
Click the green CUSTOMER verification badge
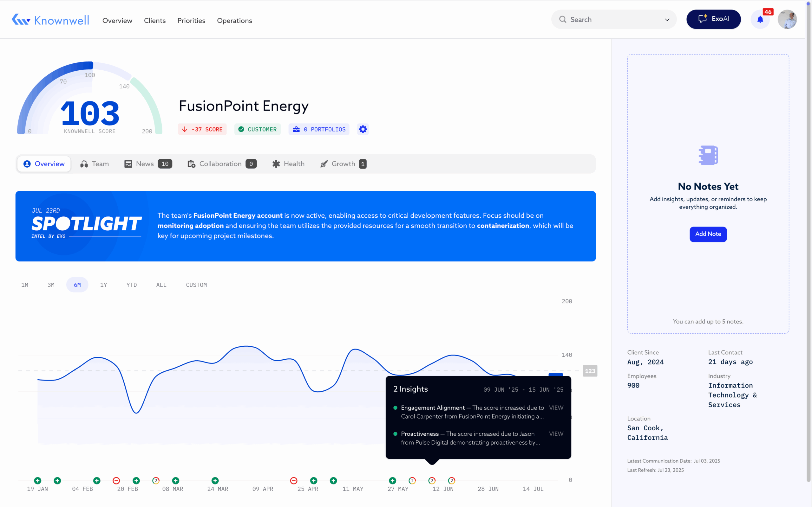click(257, 129)
